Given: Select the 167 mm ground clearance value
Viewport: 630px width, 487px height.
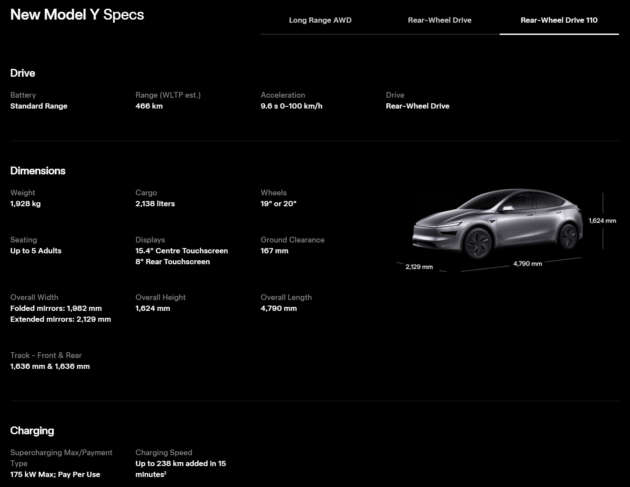Looking at the screenshot, I should pyautogui.click(x=274, y=251).
